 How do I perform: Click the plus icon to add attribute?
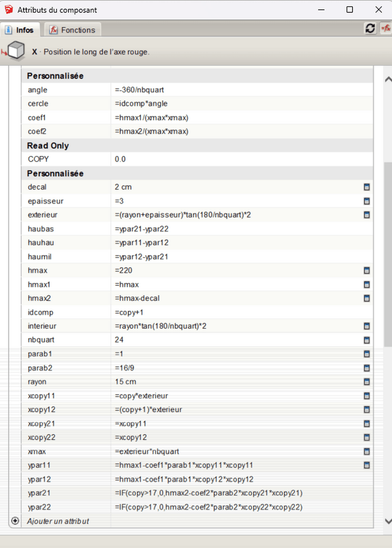(15, 521)
